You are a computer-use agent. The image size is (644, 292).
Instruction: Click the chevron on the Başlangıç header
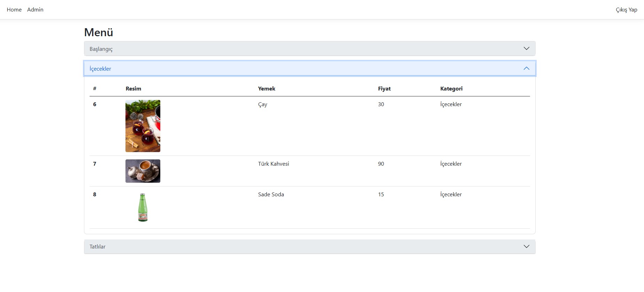[526, 48]
